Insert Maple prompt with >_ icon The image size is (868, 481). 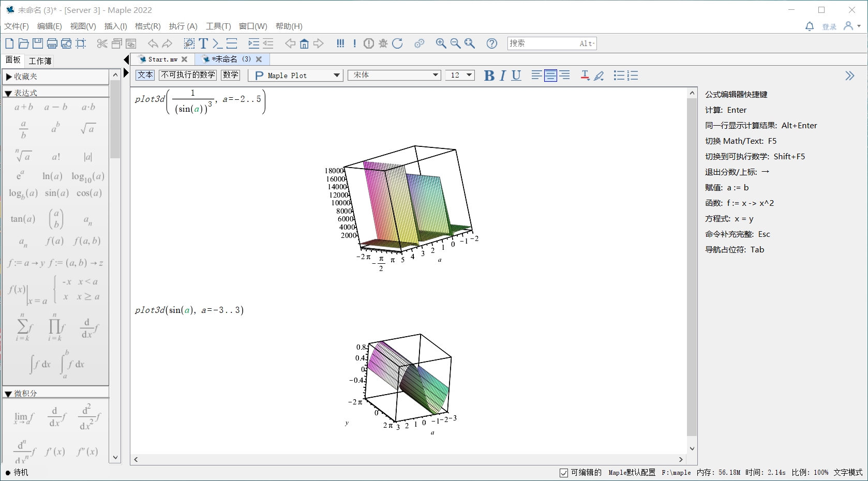[x=217, y=43]
